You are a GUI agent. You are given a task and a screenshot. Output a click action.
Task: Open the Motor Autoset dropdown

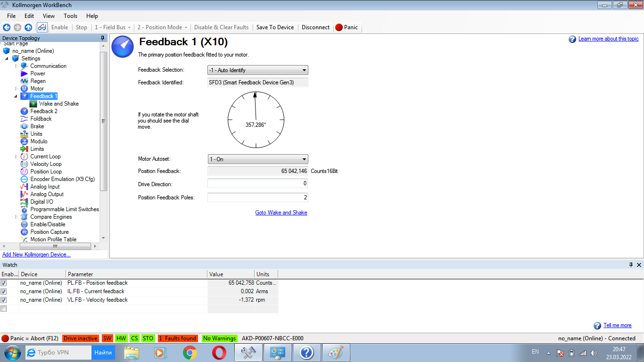click(x=258, y=159)
